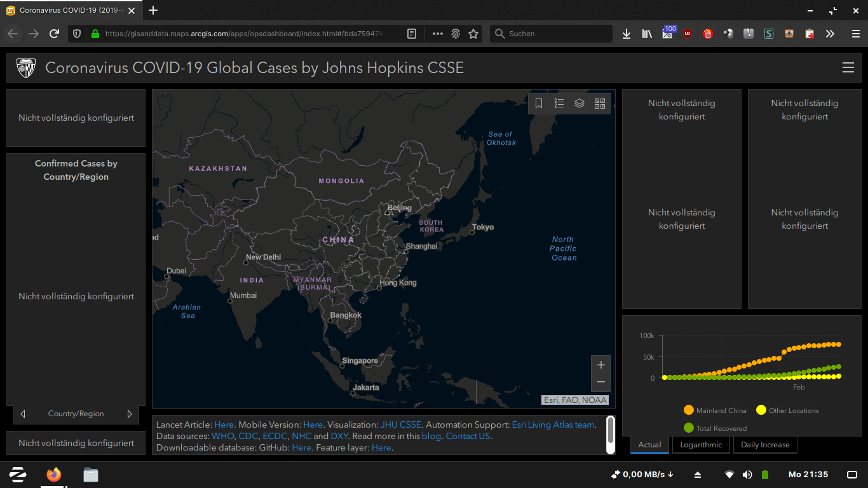Follow the blog link
The height and width of the screenshot is (488, 868).
(431, 436)
